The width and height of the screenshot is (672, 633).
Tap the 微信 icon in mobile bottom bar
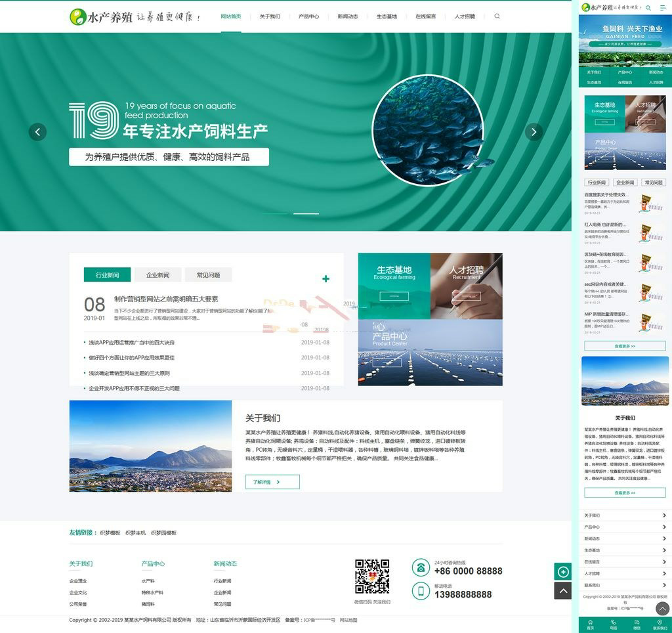[637, 624]
